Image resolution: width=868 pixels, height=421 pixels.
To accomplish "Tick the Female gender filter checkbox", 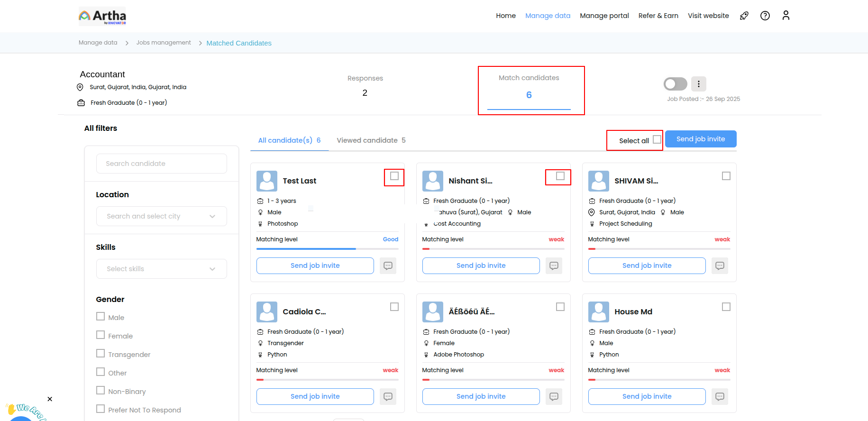I will 101,335.
